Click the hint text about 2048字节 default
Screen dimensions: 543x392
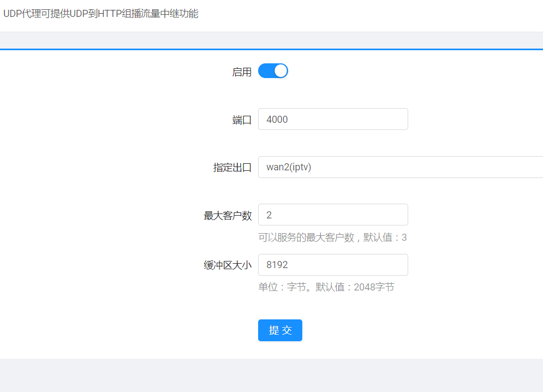point(326,287)
